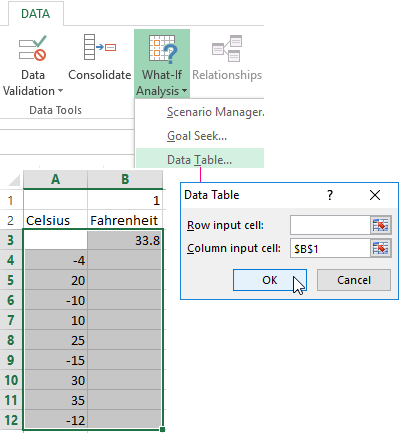Click empty cell A1
399x433 pixels.
[55, 200]
